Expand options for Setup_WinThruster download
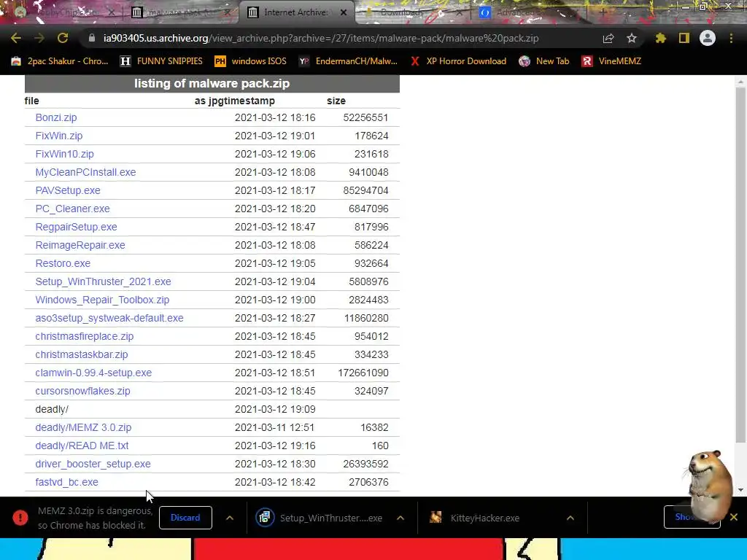This screenshot has height=560, width=747. (x=400, y=518)
